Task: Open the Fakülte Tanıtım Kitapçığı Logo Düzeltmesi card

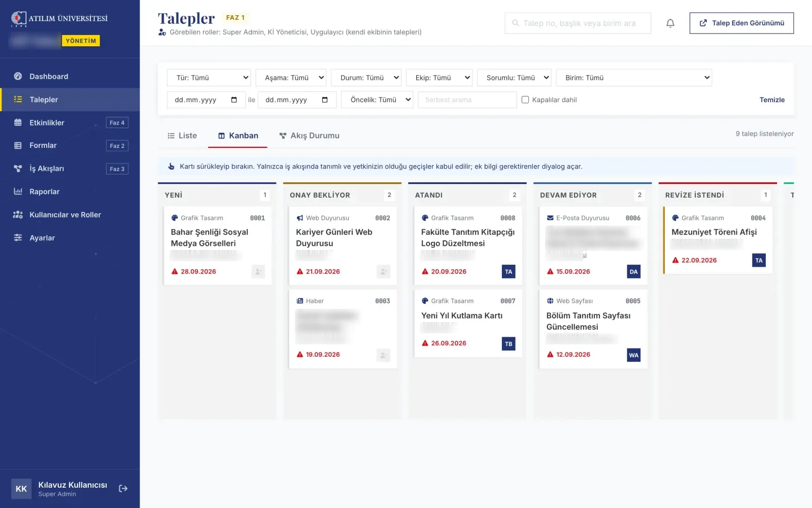Action: (x=468, y=245)
